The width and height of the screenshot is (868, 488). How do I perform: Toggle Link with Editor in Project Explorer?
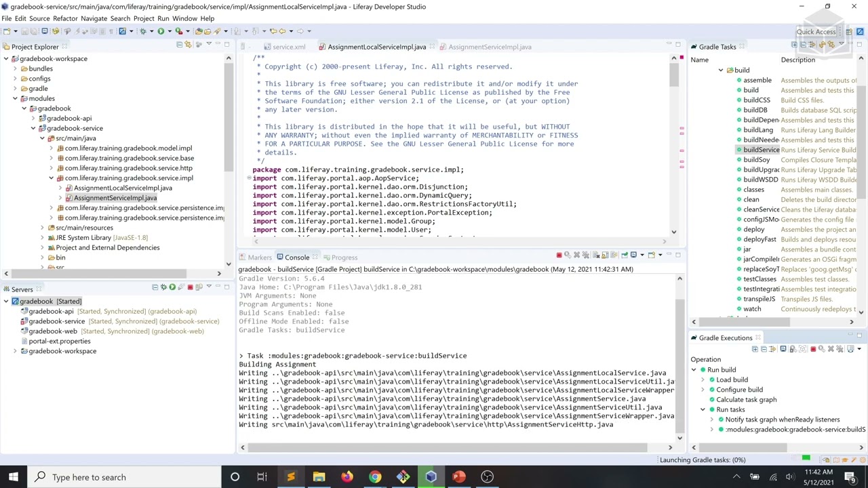[189, 45]
